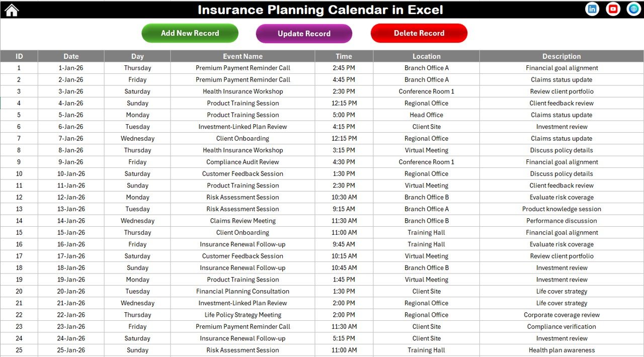644x357 pixels.
Task: Select the Description column header
Action: coord(561,56)
